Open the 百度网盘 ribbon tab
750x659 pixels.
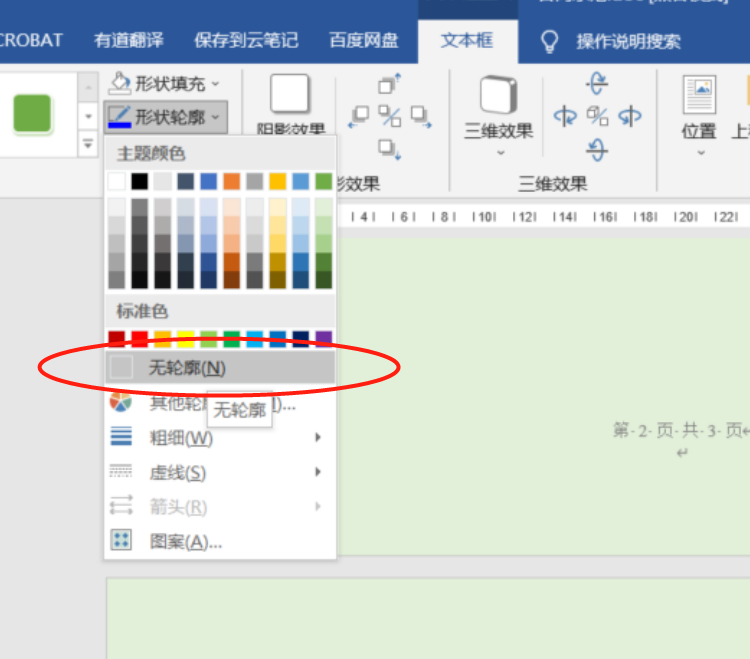tap(364, 41)
